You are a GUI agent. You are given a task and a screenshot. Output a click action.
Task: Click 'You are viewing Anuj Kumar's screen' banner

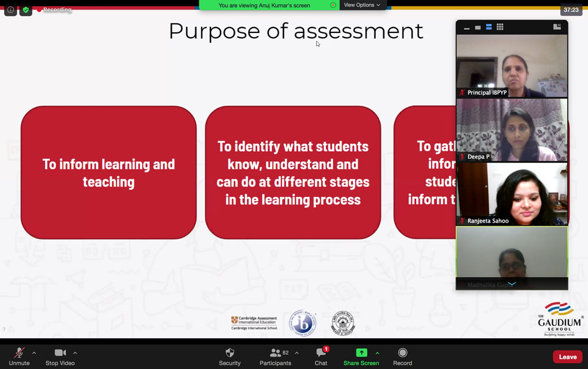coord(265,5)
